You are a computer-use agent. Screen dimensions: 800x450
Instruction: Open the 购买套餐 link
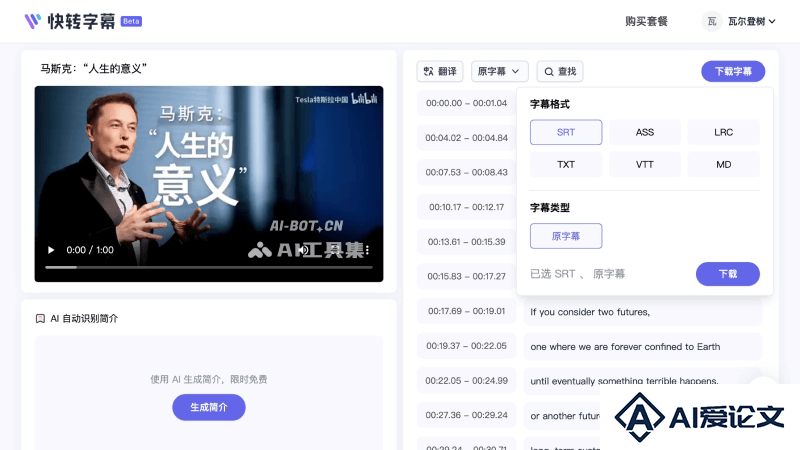pyautogui.click(x=646, y=21)
